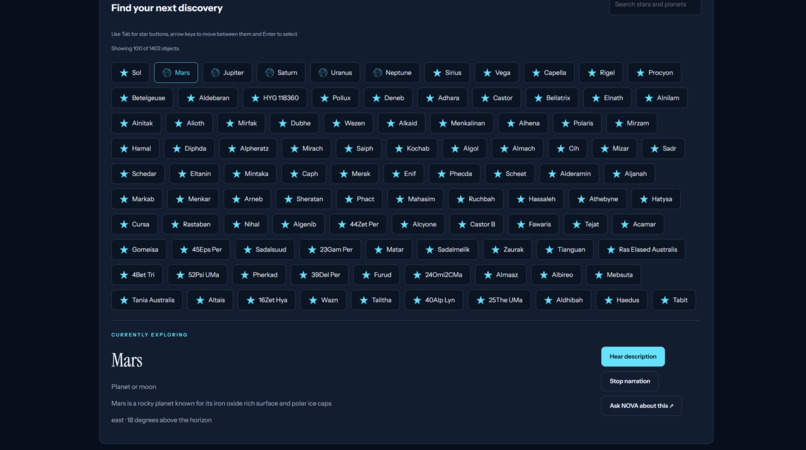Viewport: 806px width, 450px height.
Task: Pick the Sadr star
Action: tap(663, 148)
